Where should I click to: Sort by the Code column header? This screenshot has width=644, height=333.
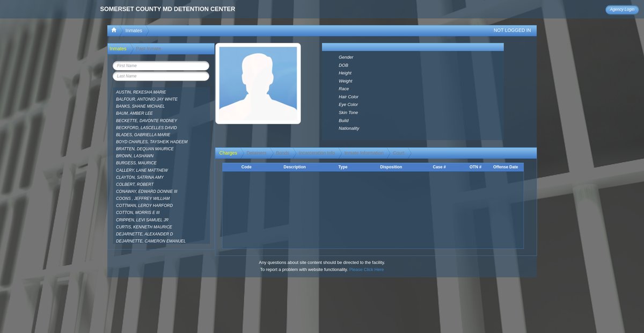pos(246,167)
